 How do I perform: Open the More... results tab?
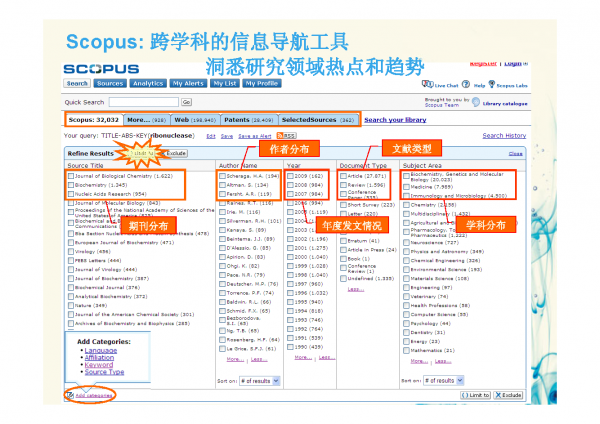click(x=147, y=120)
